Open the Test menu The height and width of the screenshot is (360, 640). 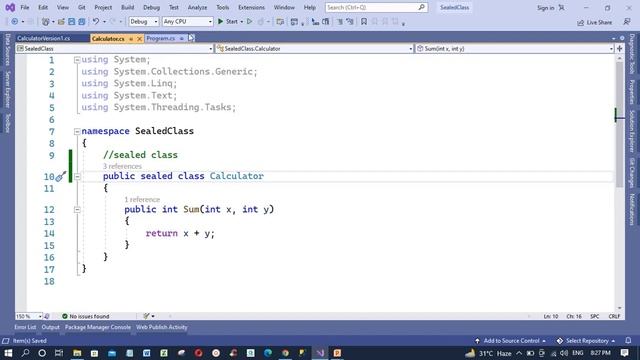click(x=174, y=7)
